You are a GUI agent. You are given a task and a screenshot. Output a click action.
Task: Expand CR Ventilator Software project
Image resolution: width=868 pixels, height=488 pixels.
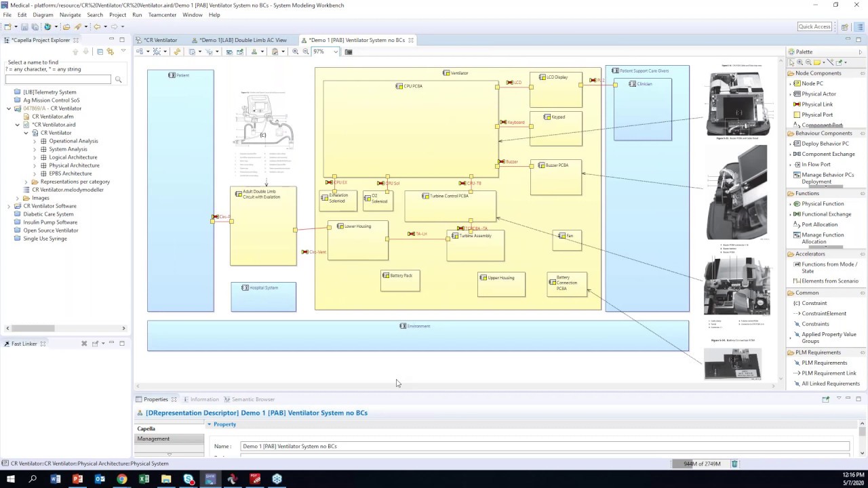tap(9, 206)
